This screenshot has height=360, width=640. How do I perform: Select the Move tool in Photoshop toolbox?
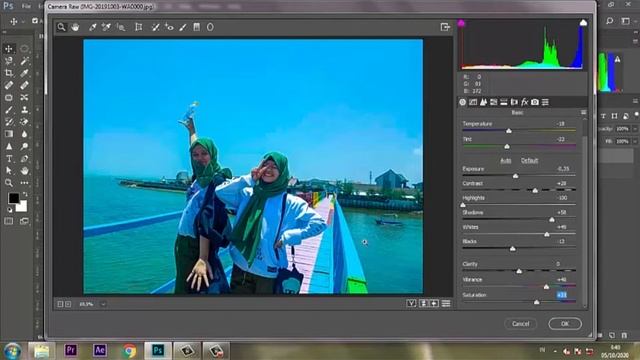click(x=9, y=49)
